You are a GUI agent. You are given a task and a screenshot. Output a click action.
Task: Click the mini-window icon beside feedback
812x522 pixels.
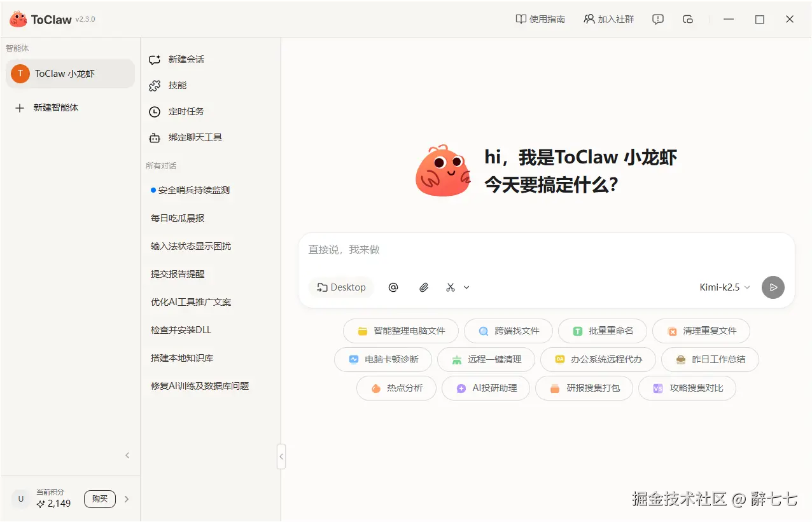point(688,19)
